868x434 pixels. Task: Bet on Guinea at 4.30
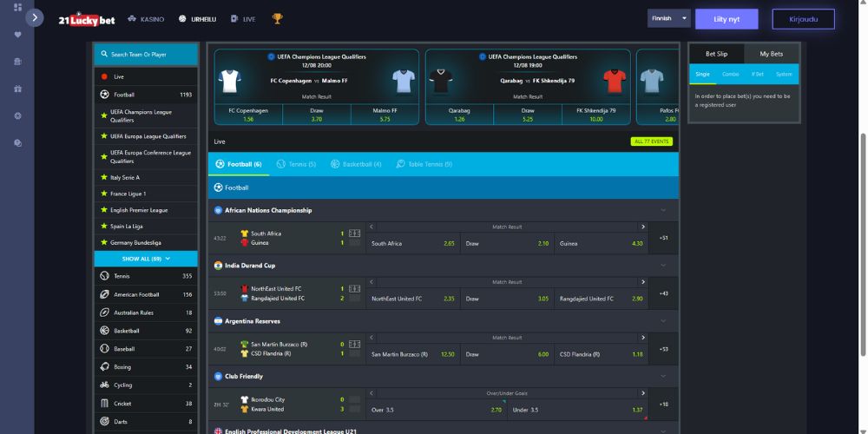click(x=601, y=244)
